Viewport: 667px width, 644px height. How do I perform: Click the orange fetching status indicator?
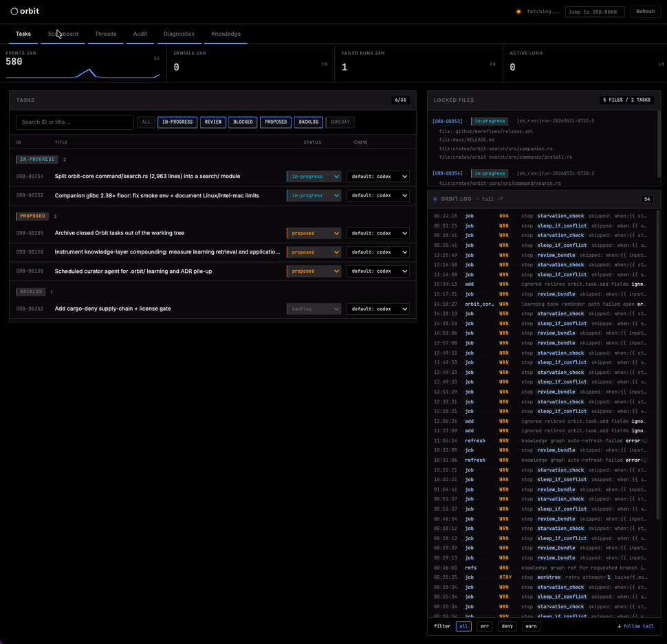click(518, 12)
